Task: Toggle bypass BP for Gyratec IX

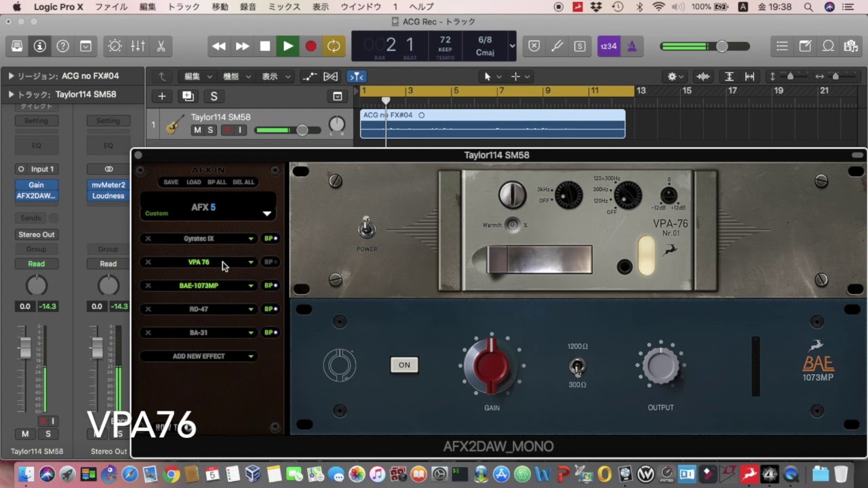Action: (x=270, y=239)
